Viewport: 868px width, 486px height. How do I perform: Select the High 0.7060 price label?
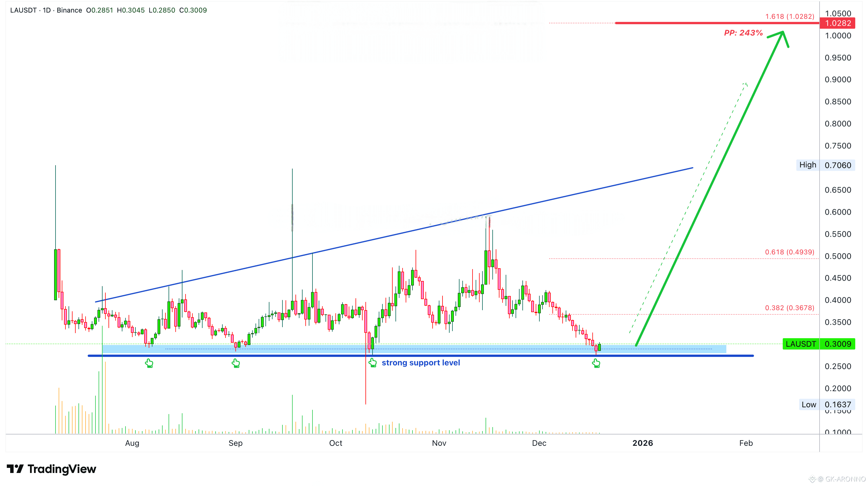[826, 165]
